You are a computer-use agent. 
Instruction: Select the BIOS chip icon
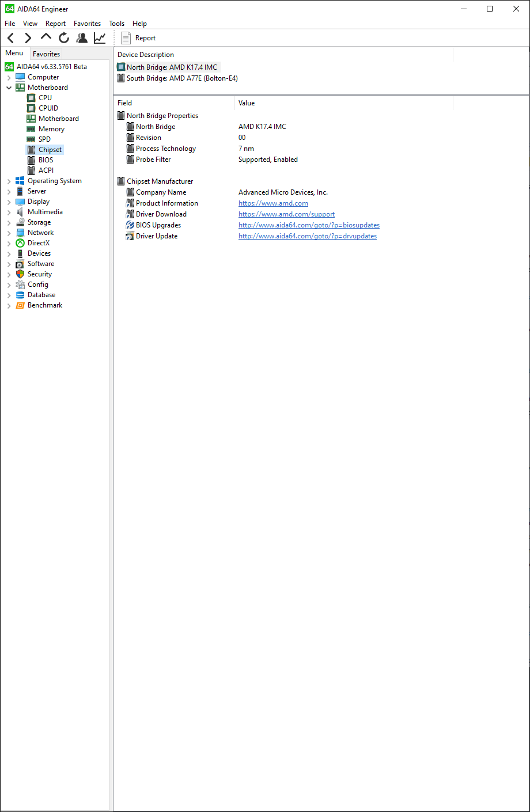point(31,160)
